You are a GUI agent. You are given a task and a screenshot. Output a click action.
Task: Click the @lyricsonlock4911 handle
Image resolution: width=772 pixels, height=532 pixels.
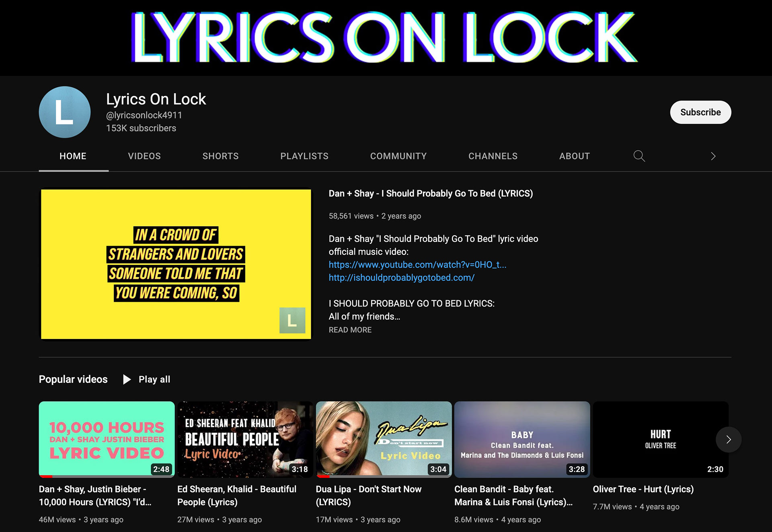coord(144,115)
